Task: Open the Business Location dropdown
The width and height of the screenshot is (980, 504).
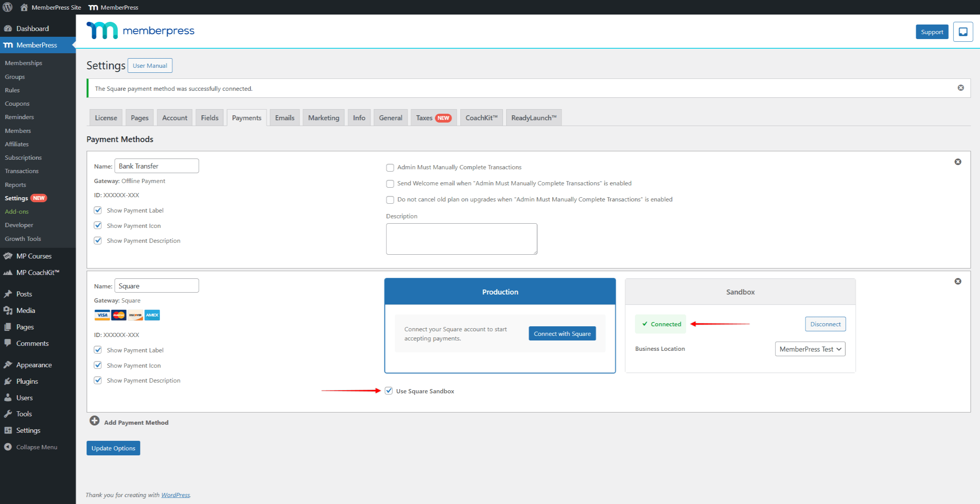Action: pyautogui.click(x=810, y=349)
